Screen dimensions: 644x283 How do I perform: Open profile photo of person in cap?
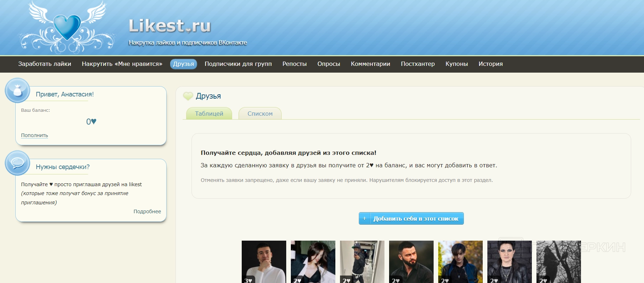[x=362, y=262]
